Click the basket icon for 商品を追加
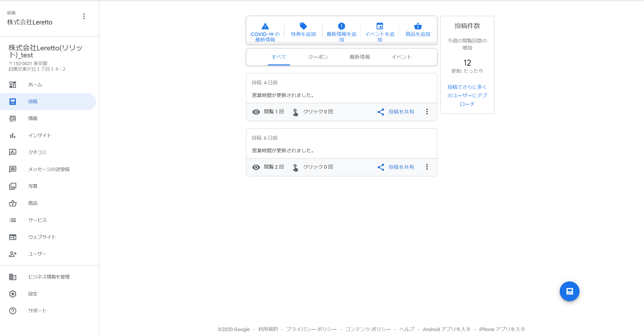This screenshot has height=336, width=644. coord(418,26)
